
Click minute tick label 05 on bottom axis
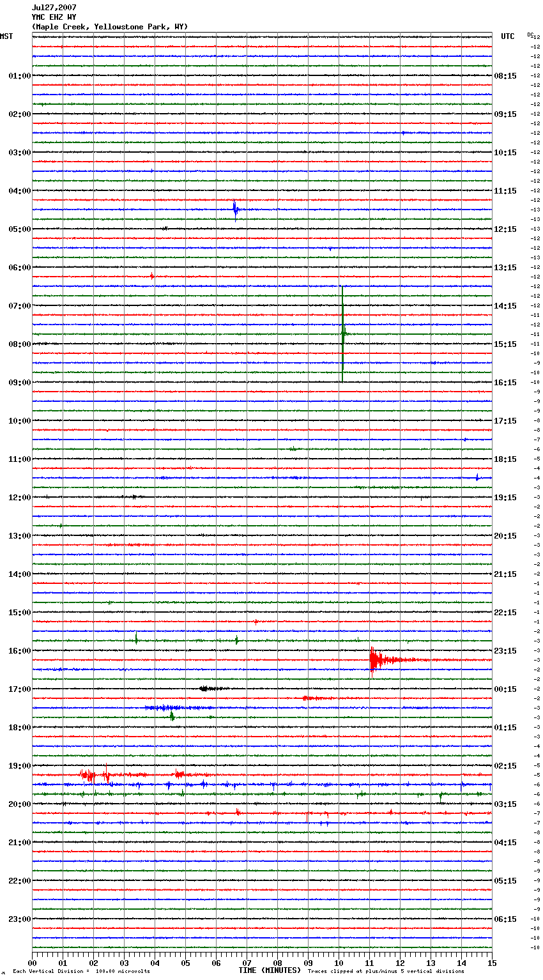coord(185,963)
